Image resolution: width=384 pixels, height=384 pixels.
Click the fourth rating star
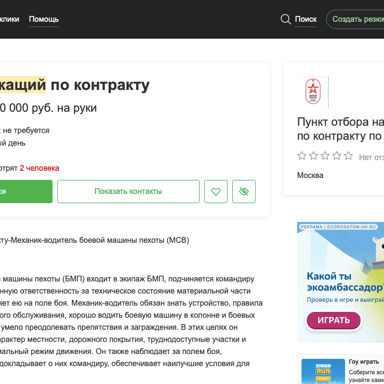coord(337,156)
